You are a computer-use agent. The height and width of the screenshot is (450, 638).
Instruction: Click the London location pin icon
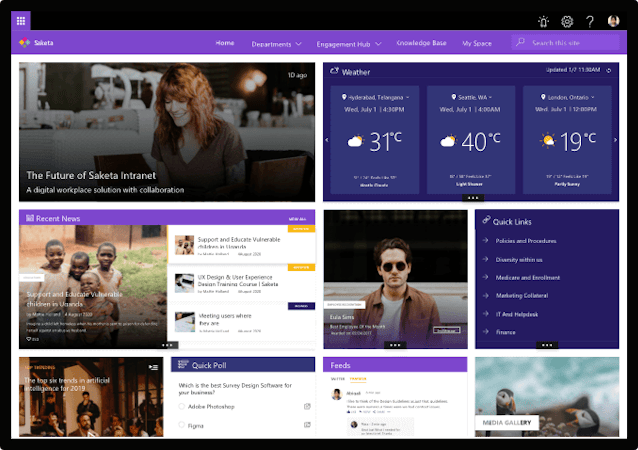click(x=543, y=97)
